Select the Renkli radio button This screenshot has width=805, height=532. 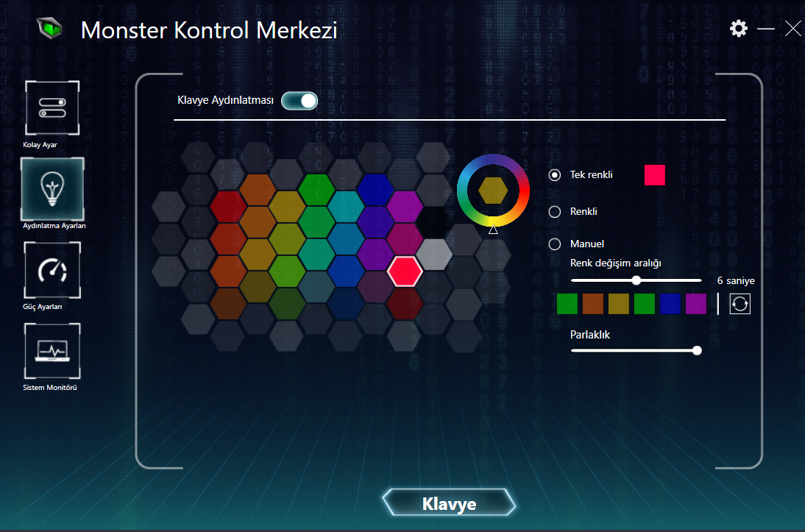tap(555, 212)
